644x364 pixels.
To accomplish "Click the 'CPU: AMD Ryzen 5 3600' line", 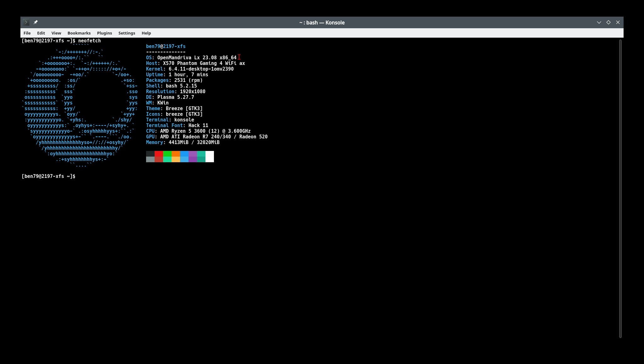I will (198, 131).
